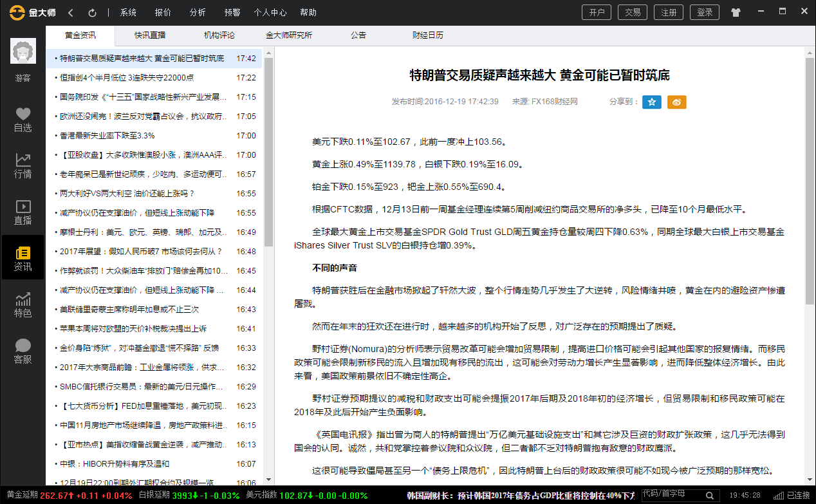Click search magnifier icon in status bar

click(x=711, y=496)
